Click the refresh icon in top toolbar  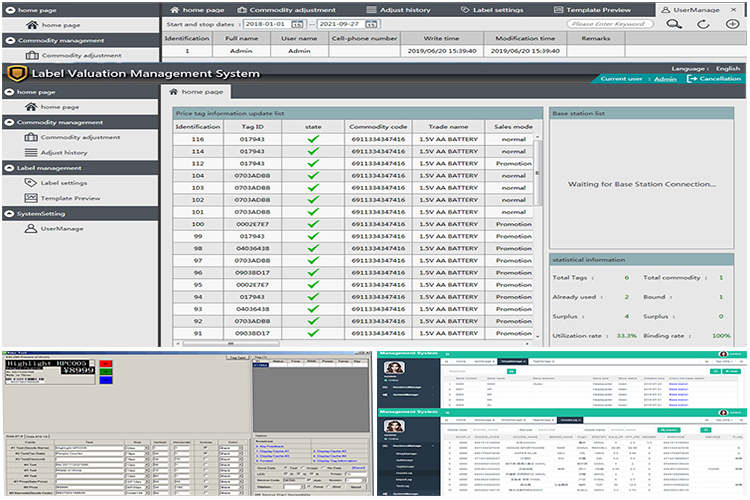(x=704, y=23)
